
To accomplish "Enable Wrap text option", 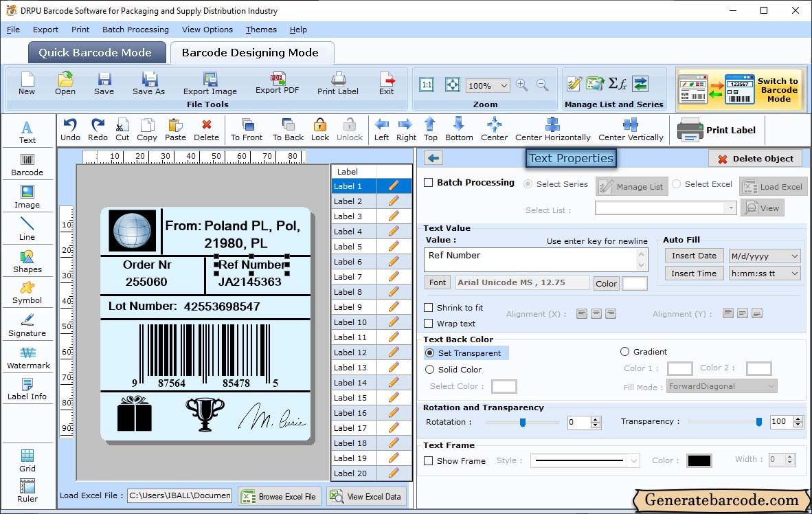I will coord(428,324).
